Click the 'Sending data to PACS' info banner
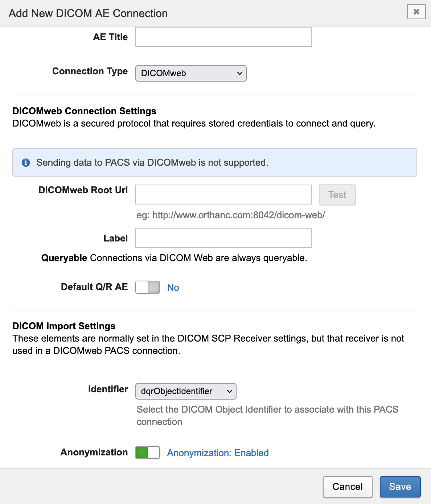This screenshot has width=431, height=504. pyautogui.click(x=214, y=162)
